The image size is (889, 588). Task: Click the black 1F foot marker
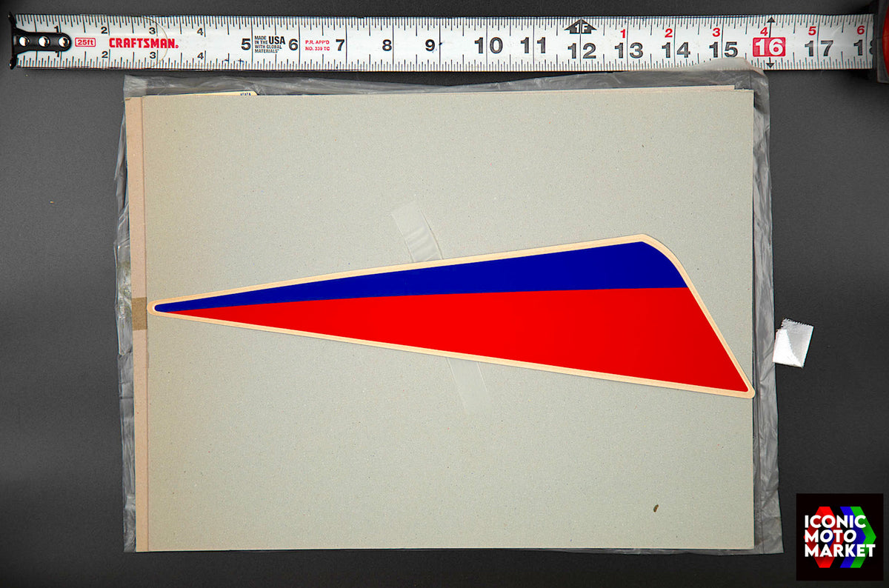(x=580, y=27)
